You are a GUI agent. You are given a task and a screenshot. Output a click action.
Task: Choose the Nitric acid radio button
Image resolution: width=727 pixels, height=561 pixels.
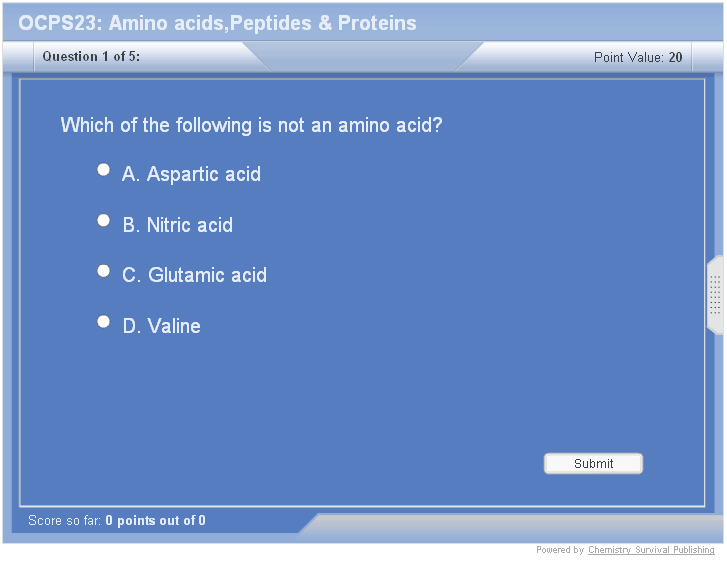pyautogui.click(x=103, y=221)
